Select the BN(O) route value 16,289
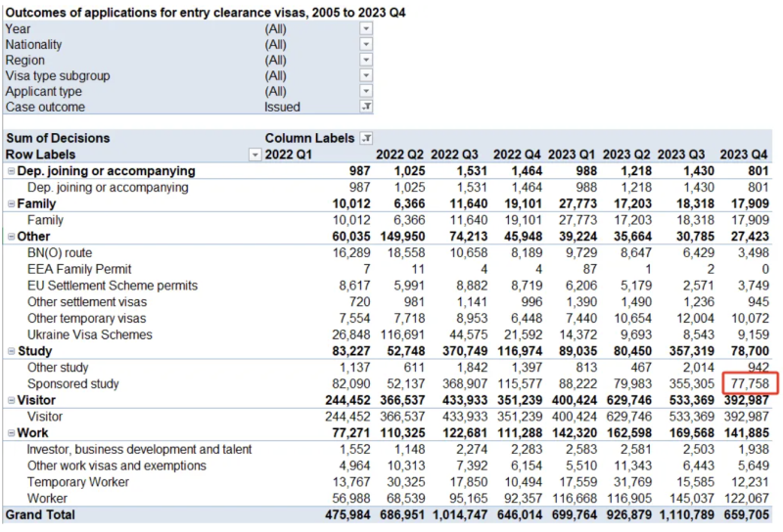783x532 pixels. pos(351,253)
